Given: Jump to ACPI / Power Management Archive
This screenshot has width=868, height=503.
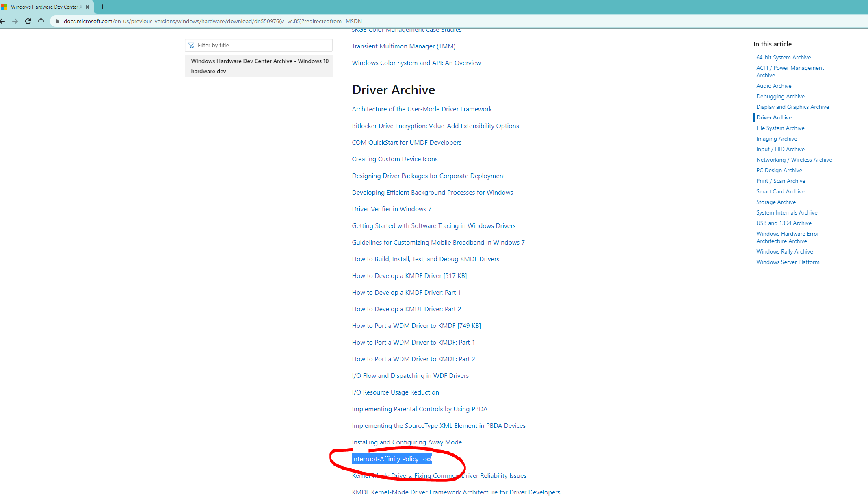Looking at the screenshot, I should coord(790,72).
